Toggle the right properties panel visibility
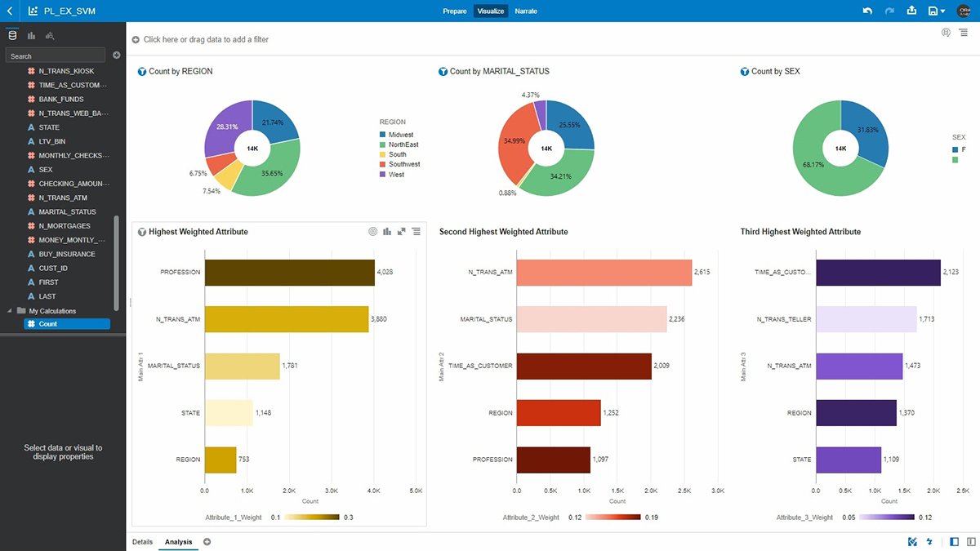The width and height of the screenshot is (980, 551). 971,541
